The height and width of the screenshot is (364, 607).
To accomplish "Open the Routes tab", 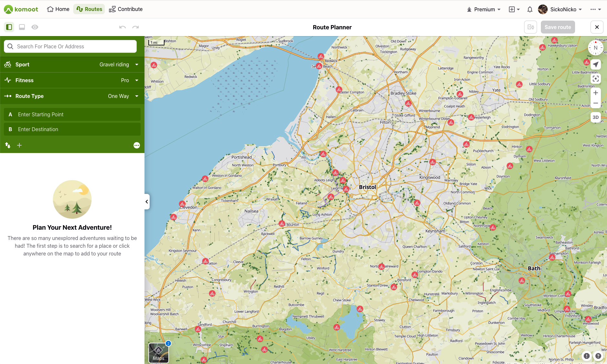I will coord(89,9).
